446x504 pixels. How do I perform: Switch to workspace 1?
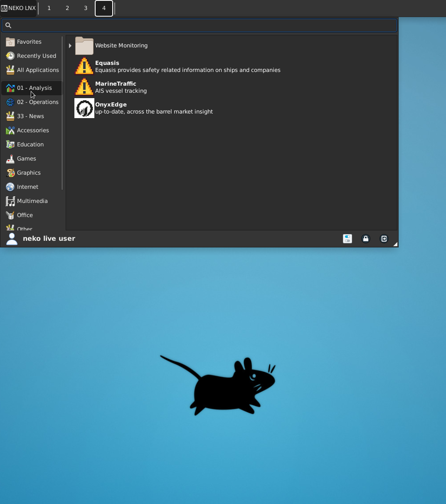(x=49, y=8)
